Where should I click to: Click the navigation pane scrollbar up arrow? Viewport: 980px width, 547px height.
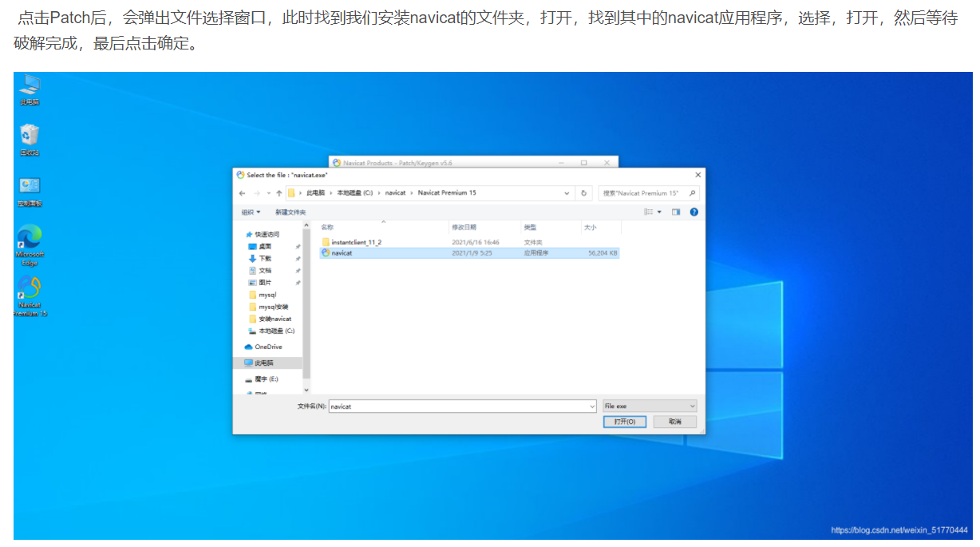click(306, 225)
